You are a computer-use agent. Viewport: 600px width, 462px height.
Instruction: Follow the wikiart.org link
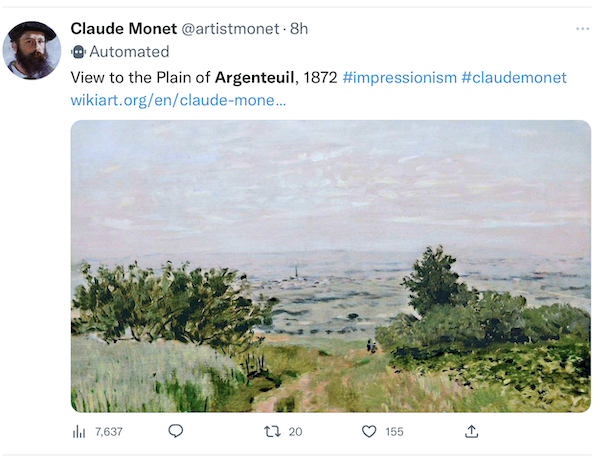click(x=178, y=100)
